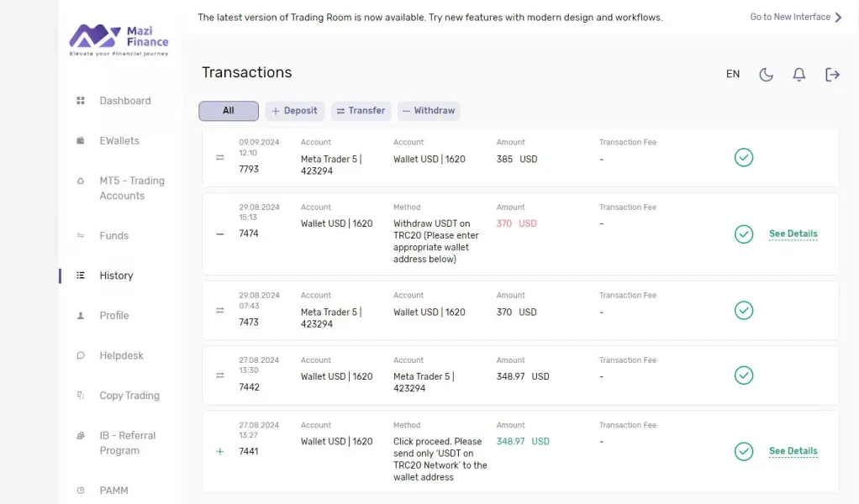The image size is (859, 504).
Task: Open the EN language selector
Action: [733, 75]
